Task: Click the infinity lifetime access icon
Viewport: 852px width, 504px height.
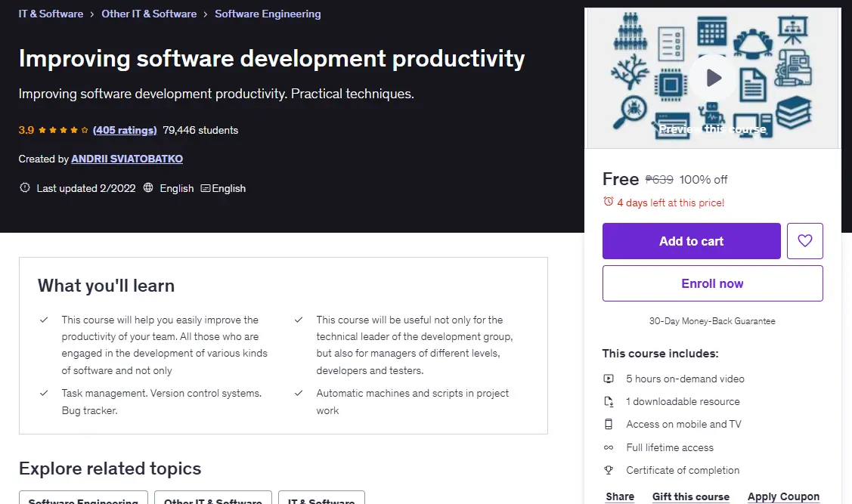Action: (609, 447)
